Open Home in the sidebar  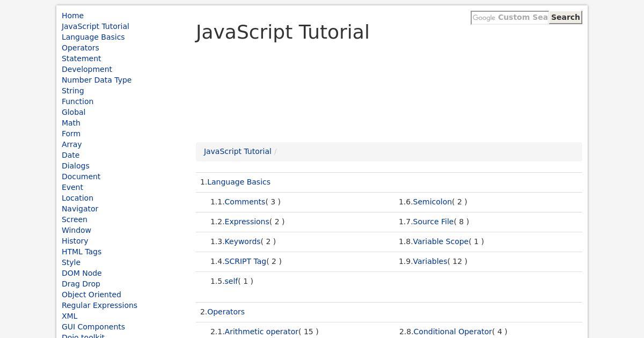pyautogui.click(x=72, y=16)
